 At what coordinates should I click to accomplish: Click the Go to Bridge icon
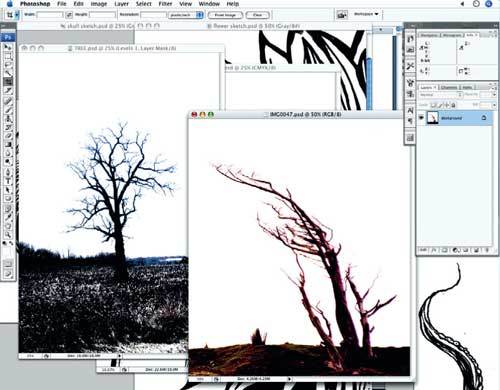(342, 15)
